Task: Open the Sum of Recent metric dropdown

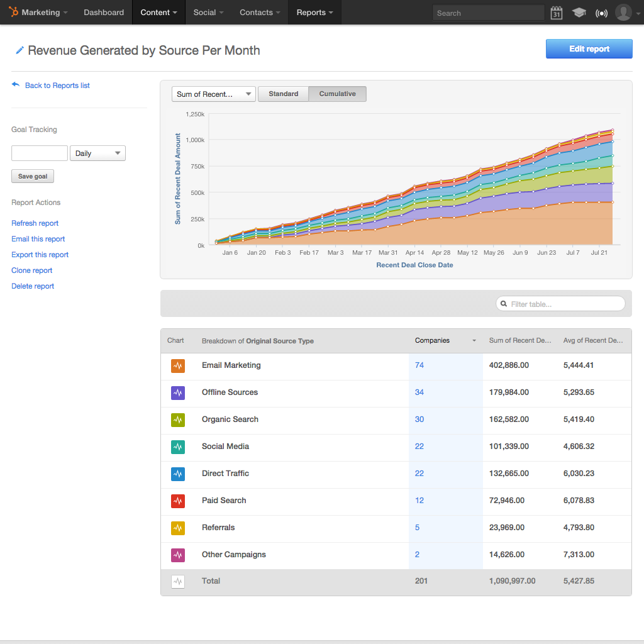Action: point(214,94)
